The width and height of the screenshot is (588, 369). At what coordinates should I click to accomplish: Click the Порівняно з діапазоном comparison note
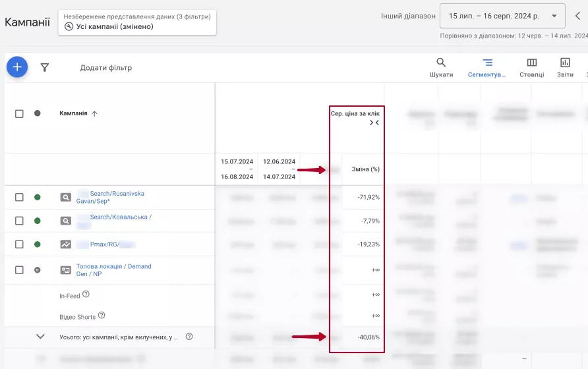click(x=514, y=36)
